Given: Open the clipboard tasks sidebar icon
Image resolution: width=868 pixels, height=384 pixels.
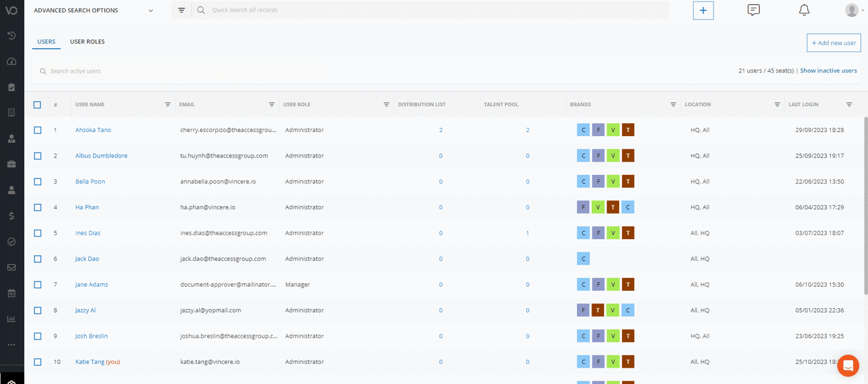Looking at the screenshot, I should (x=12, y=87).
